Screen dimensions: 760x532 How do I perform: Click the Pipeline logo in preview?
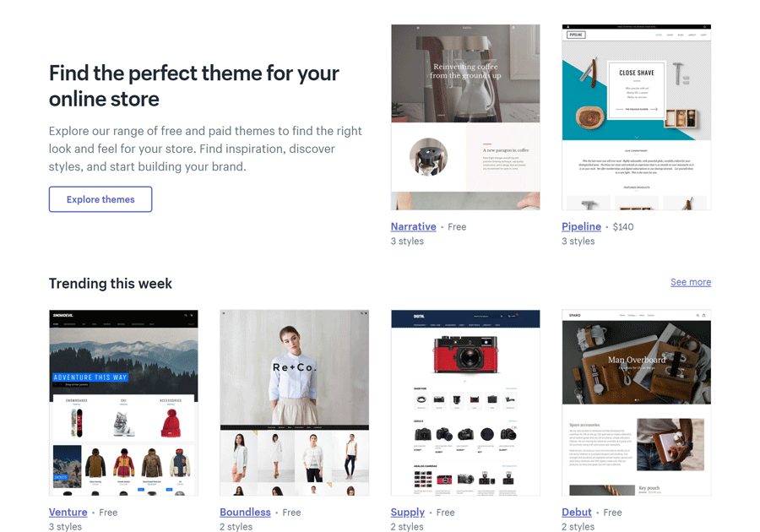tap(576, 35)
